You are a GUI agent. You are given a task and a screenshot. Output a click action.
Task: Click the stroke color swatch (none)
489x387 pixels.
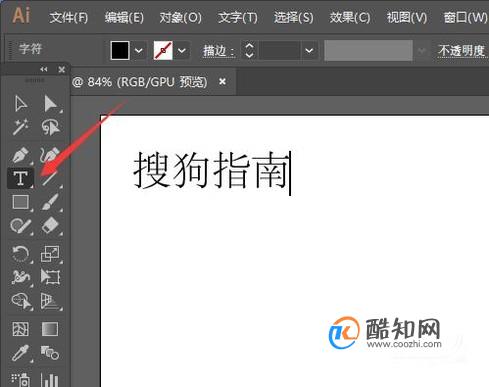click(x=163, y=51)
